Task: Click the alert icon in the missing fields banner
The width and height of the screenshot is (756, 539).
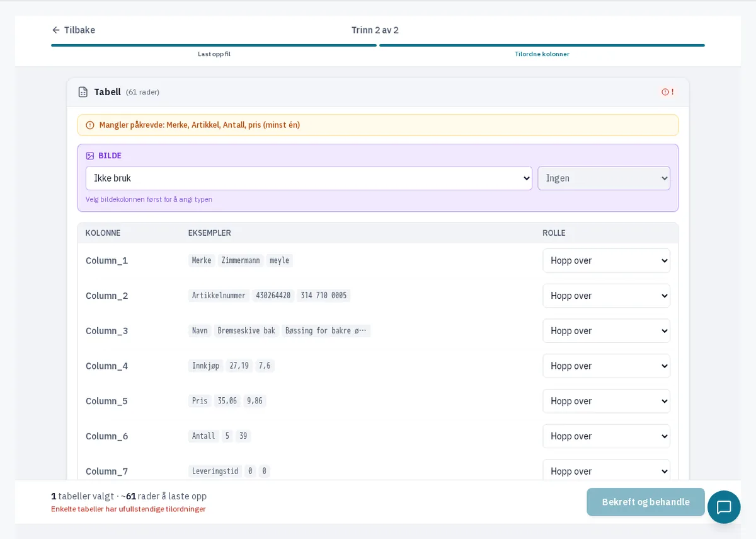Action: click(x=90, y=125)
